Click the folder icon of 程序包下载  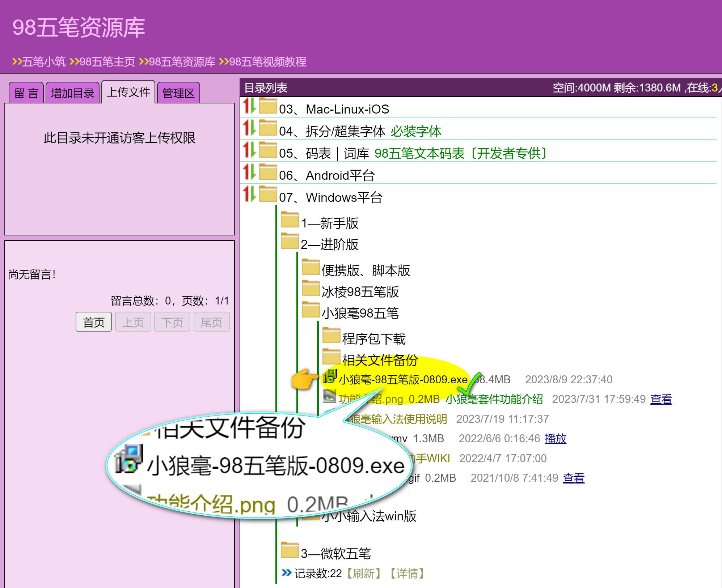[331, 336]
